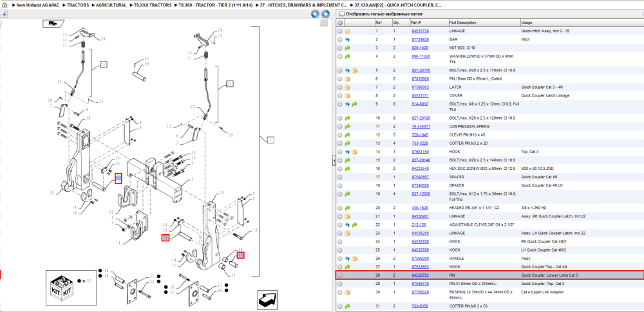Open the New Holland AG APAC breadcrumb
This screenshot has height=312, width=644.
(38, 5)
